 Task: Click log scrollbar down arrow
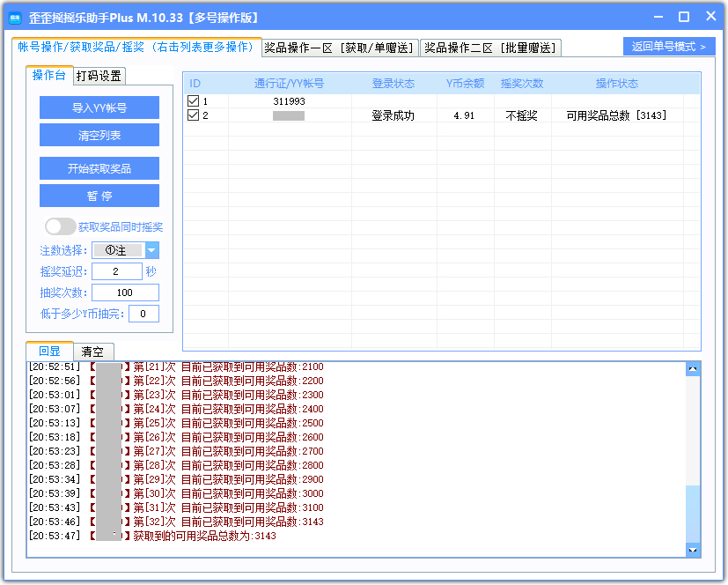[693, 550]
